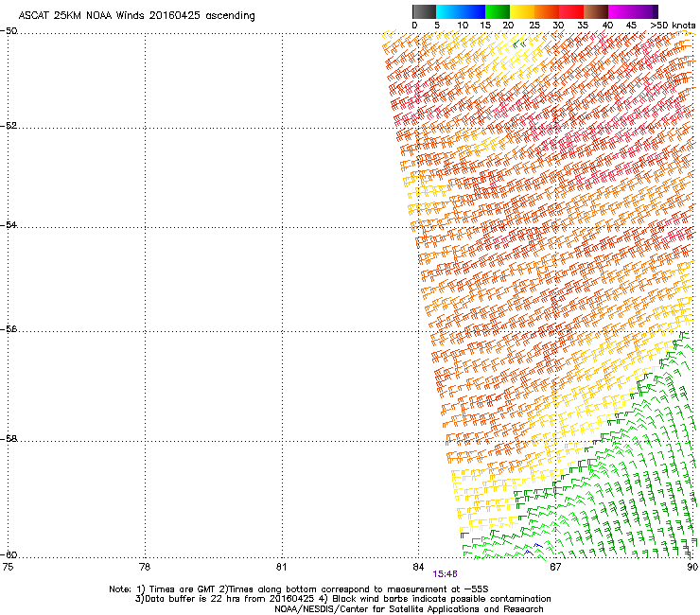
Task: Click the dark green barbs at top
Action: [519, 44]
